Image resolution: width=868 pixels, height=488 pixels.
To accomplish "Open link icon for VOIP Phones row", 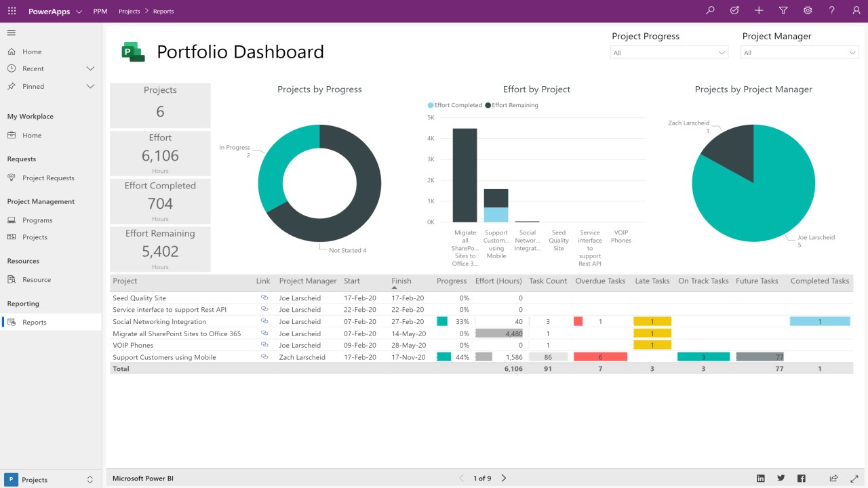I will 264,345.
